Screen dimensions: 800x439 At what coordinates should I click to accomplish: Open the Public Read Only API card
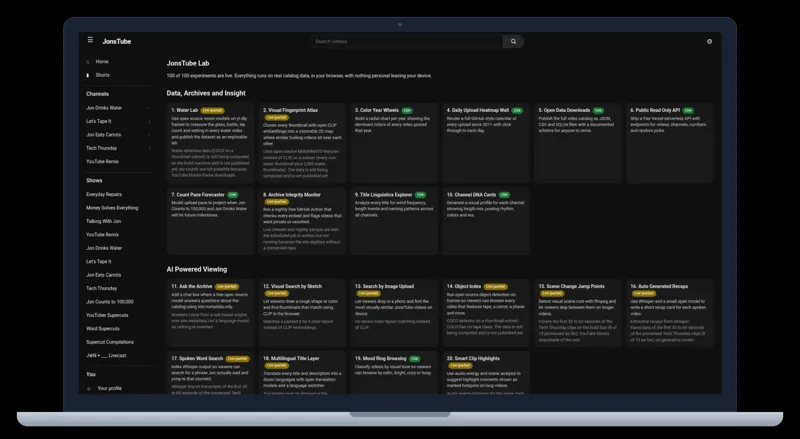pyautogui.click(x=669, y=143)
